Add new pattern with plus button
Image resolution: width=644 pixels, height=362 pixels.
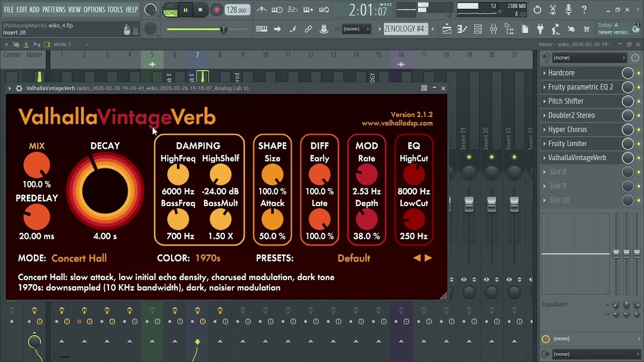pos(432,29)
